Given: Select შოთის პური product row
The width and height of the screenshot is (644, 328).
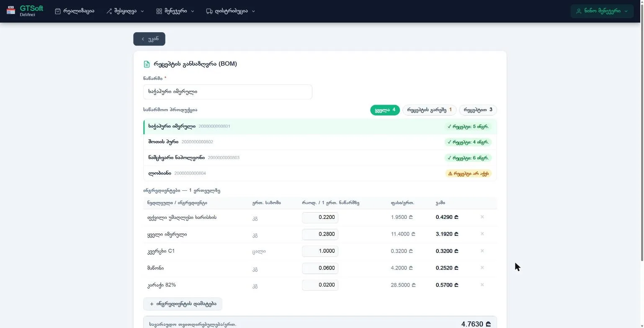Looking at the screenshot, I should [x=320, y=142].
